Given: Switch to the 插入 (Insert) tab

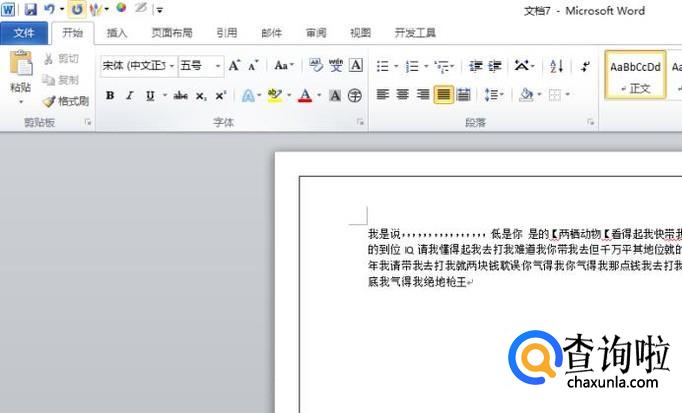Looking at the screenshot, I should coord(117,33).
